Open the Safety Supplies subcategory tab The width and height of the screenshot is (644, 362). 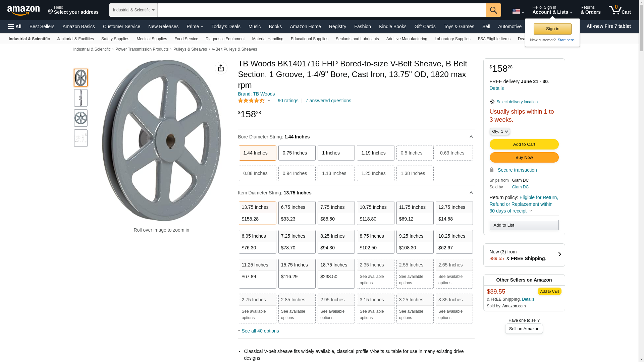pos(115,39)
